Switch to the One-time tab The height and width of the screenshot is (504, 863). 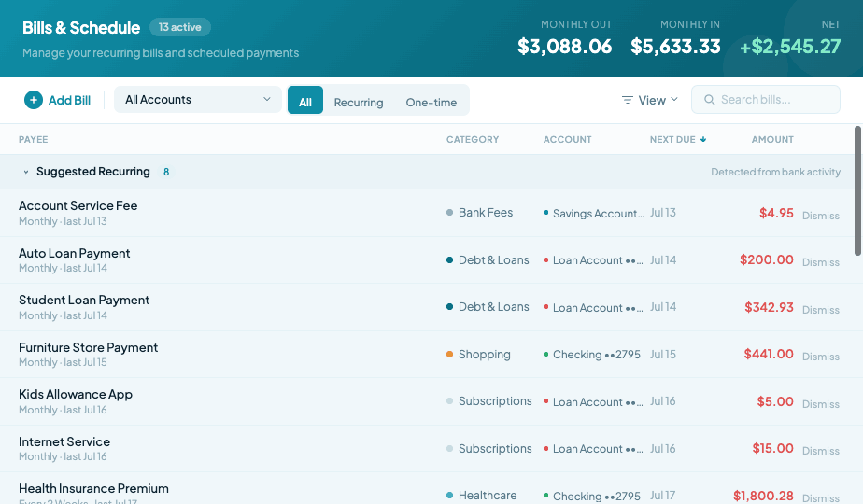pos(431,103)
